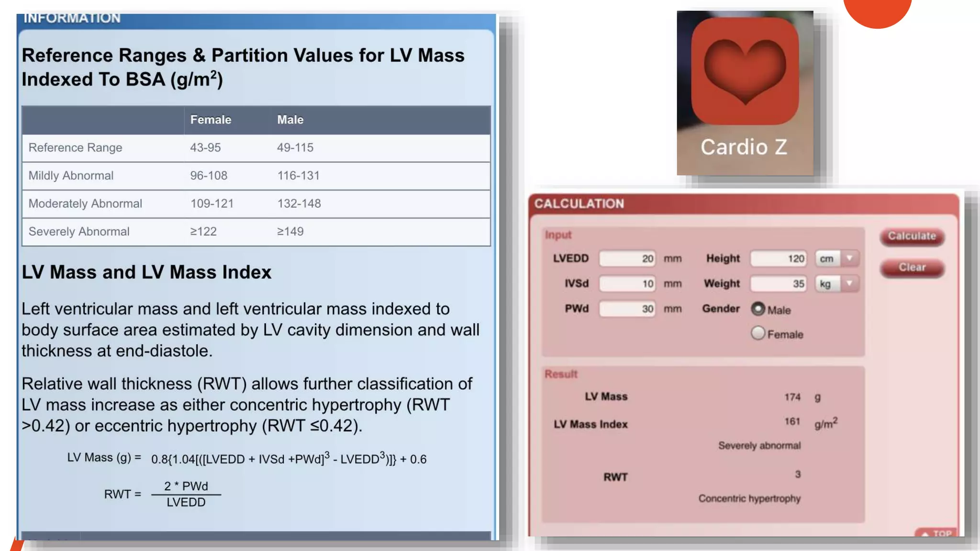
Task: Click the LVEDD input field
Action: pos(627,259)
